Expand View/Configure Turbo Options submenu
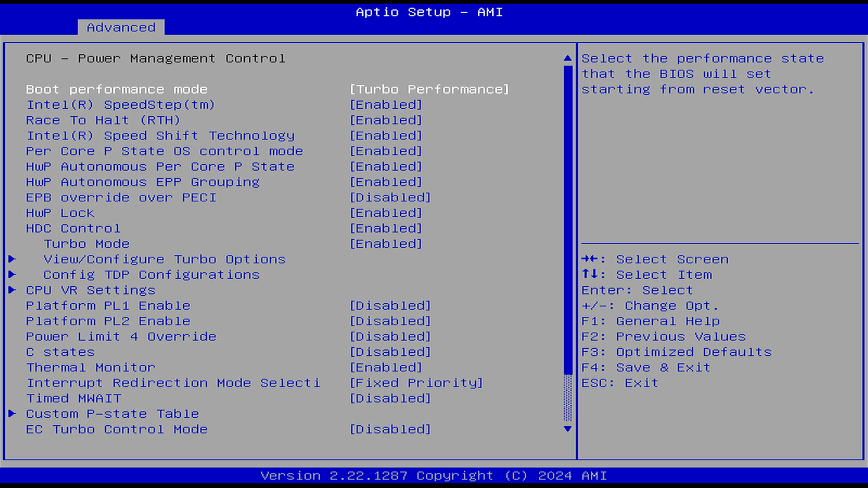 (x=164, y=259)
